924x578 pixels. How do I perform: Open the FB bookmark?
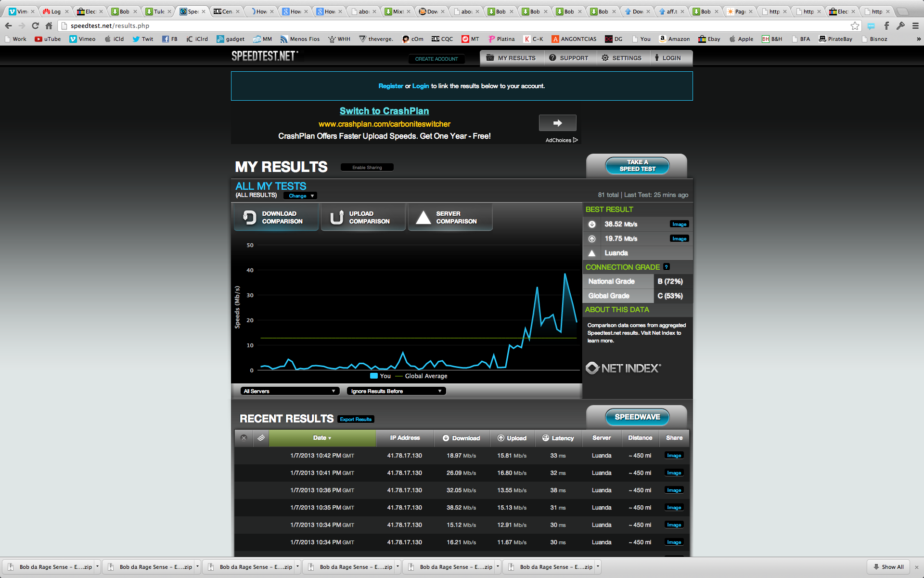pyautogui.click(x=169, y=39)
